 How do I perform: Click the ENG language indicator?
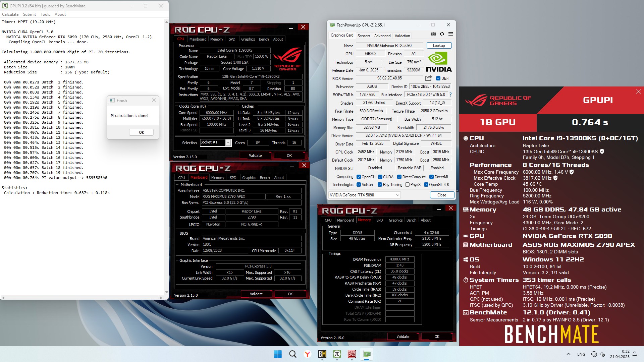tap(581, 354)
